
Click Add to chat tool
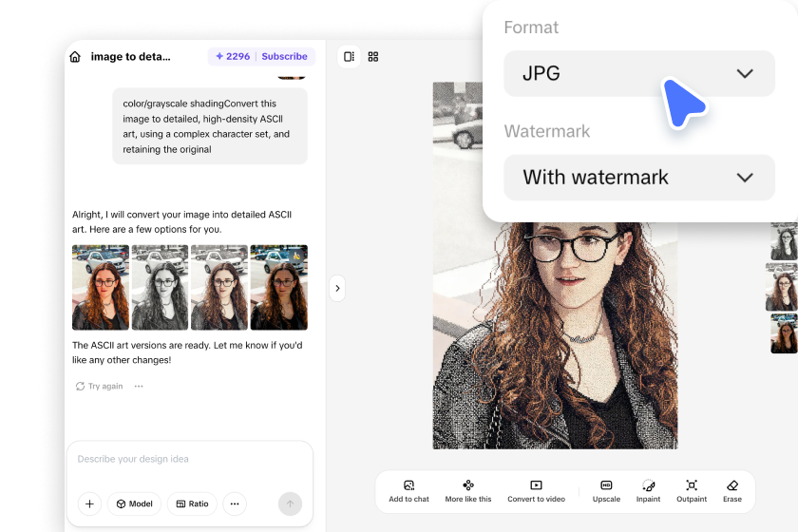(x=408, y=491)
